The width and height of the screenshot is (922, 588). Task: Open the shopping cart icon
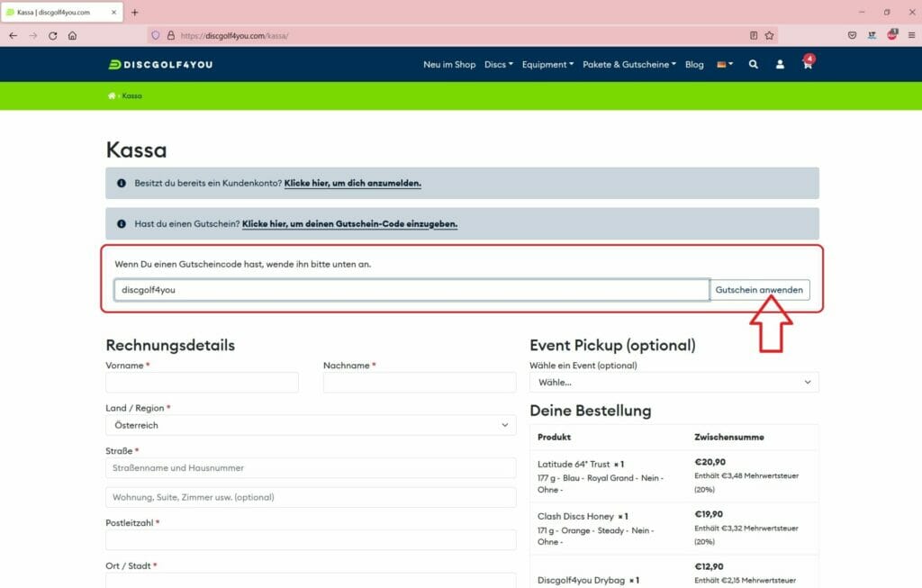(x=807, y=65)
